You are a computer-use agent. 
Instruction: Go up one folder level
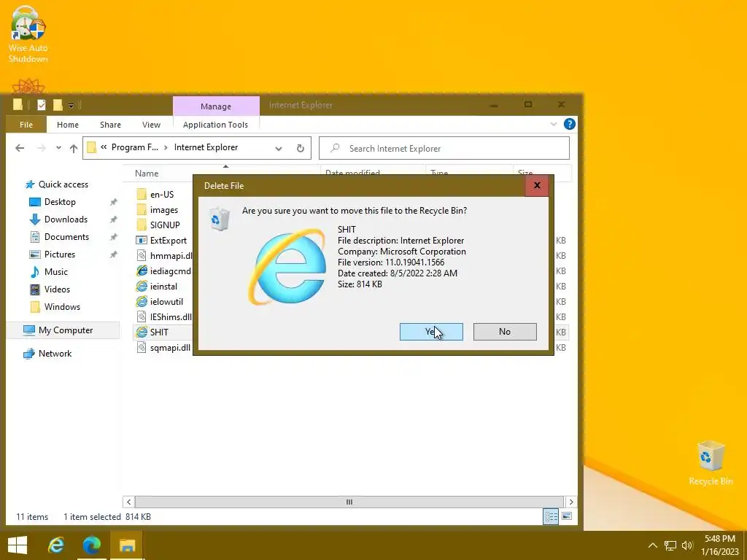click(x=74, y=149)
